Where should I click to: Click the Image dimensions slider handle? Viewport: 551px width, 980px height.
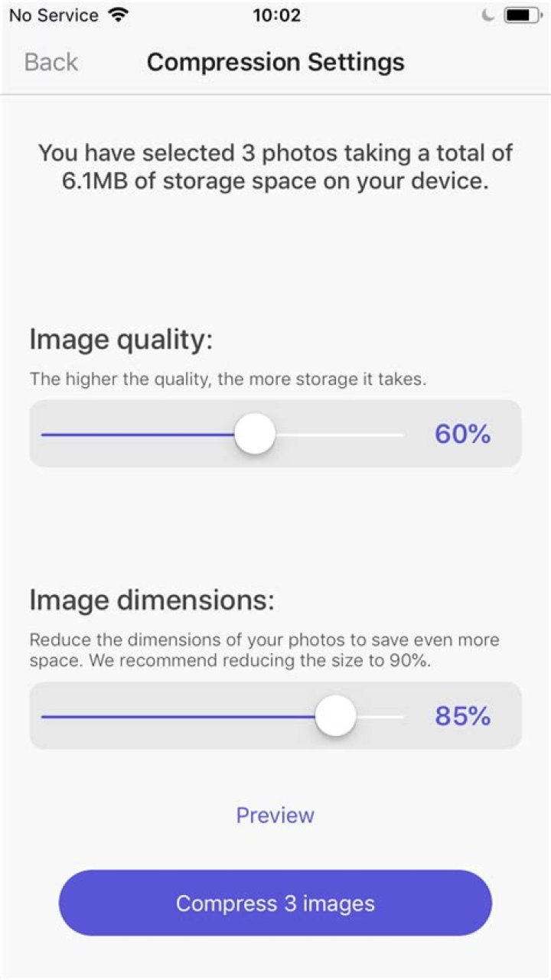[x=336, y=715]
